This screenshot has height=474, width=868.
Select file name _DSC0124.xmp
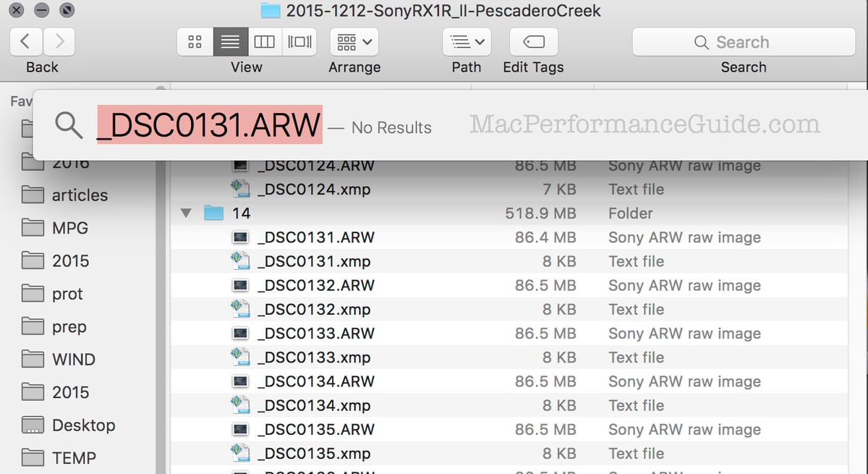tap(314, 189)
